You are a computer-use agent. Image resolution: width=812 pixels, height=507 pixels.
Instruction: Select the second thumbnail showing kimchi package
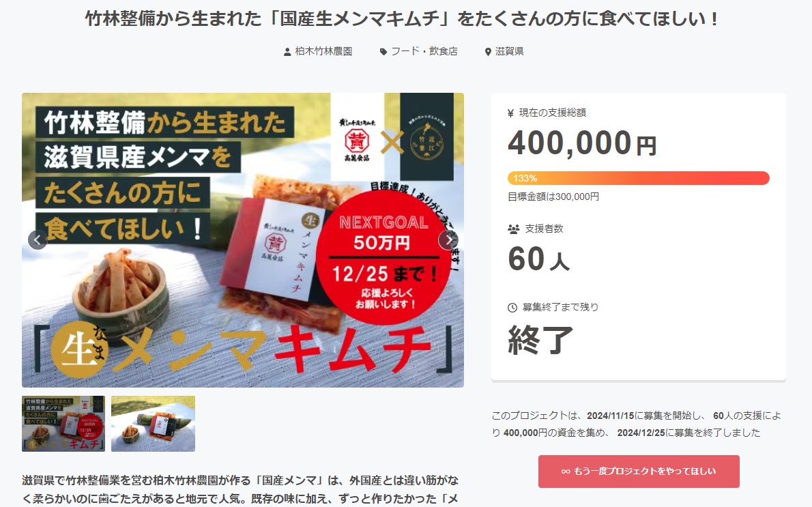click(x=154, y=424)
